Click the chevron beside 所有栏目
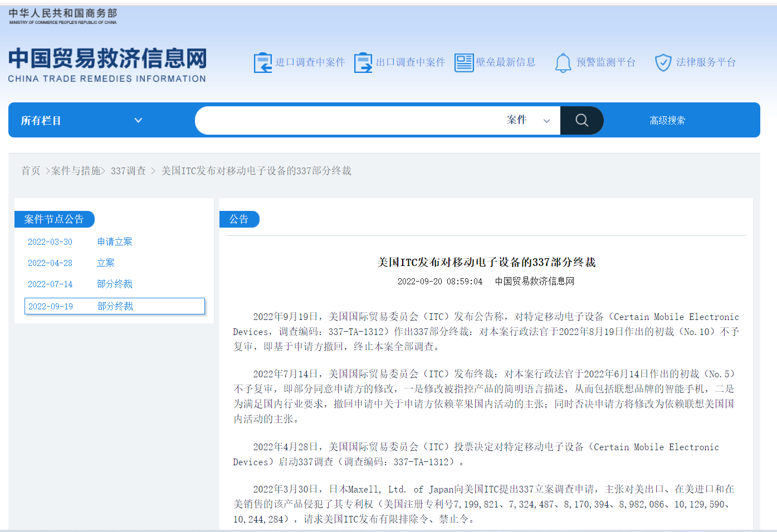This screenshot has width=777, height=532. [x=138, y=120]
